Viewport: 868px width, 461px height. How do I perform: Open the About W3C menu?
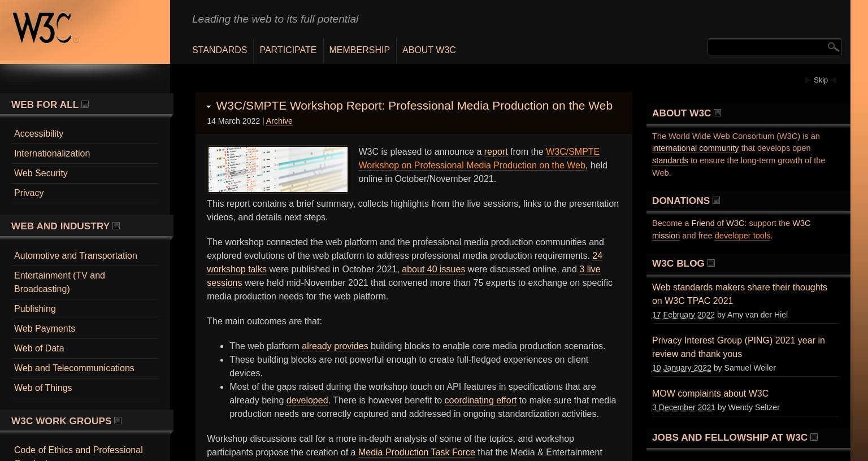pyautogui.click(x=429, y=50)
